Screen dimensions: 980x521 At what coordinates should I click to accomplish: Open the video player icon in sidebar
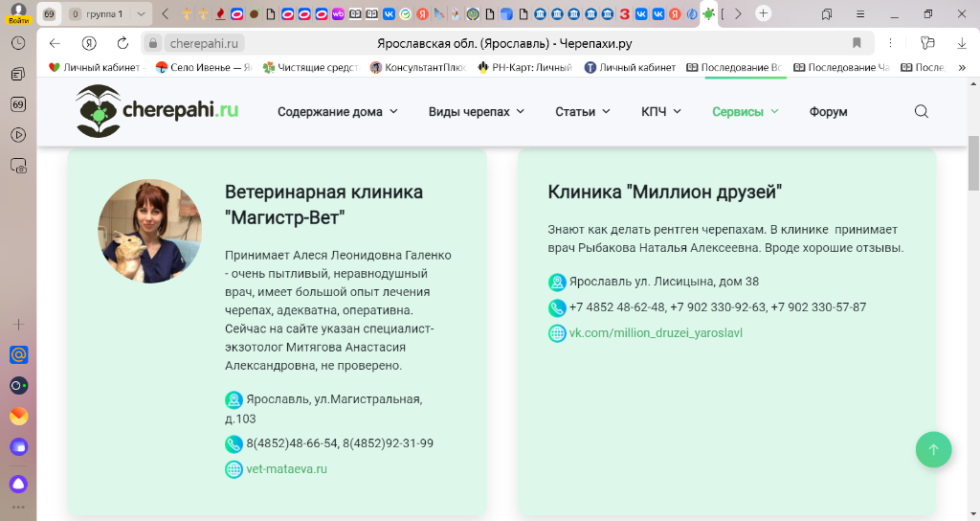[x=18, y=135]
